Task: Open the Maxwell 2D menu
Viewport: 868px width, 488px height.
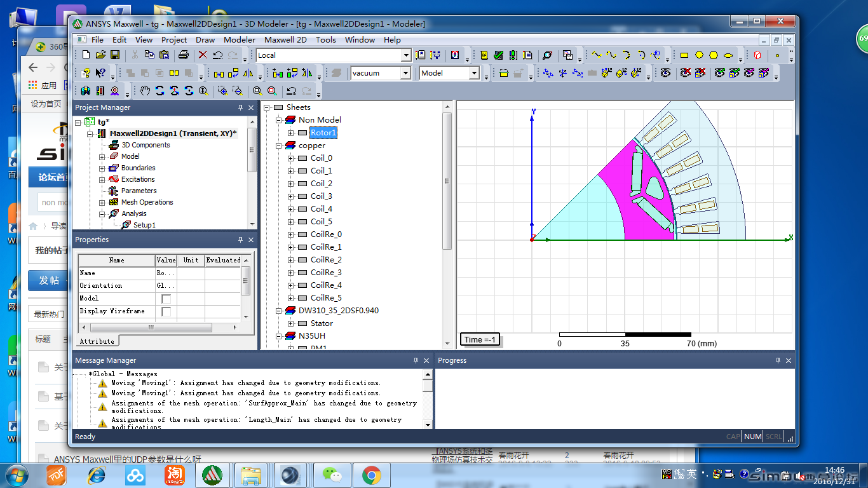Action: 285,39
